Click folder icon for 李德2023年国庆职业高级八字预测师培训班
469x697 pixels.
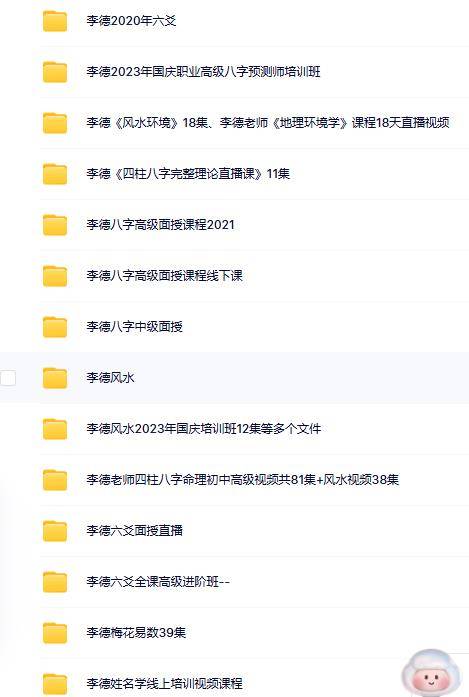(55, 72)
